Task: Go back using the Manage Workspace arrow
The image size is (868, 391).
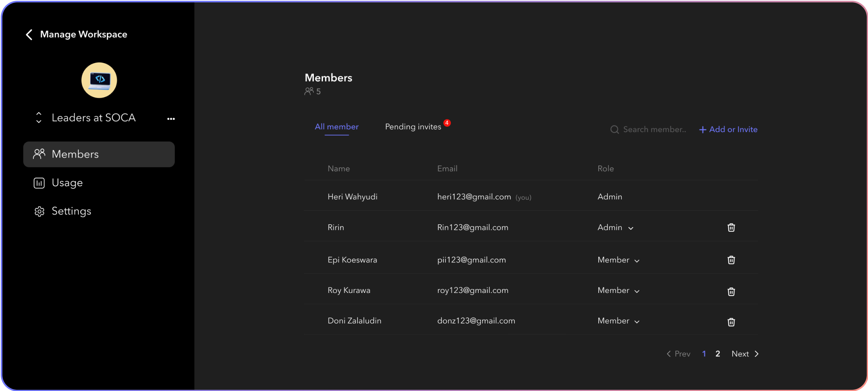Action: tap(29, 35)
